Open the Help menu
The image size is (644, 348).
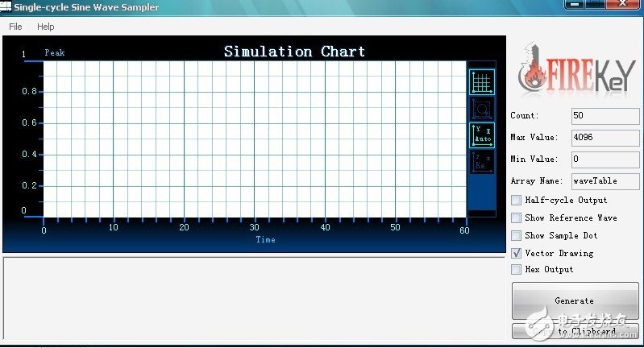pos(46,27)
